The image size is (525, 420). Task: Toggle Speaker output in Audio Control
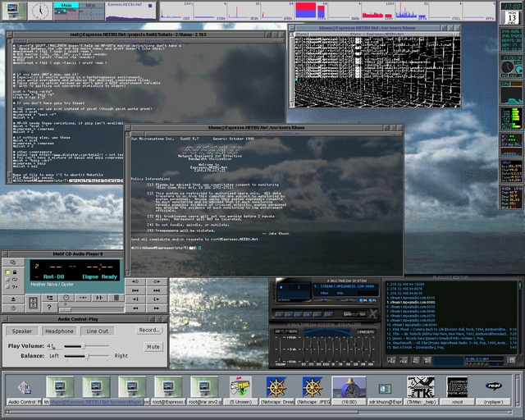[22, 331]
